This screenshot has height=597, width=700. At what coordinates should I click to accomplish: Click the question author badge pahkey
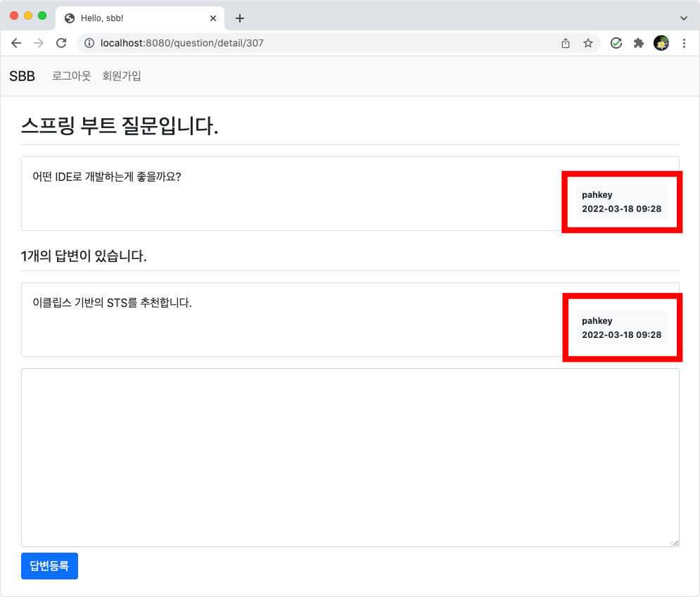(597, 195)
